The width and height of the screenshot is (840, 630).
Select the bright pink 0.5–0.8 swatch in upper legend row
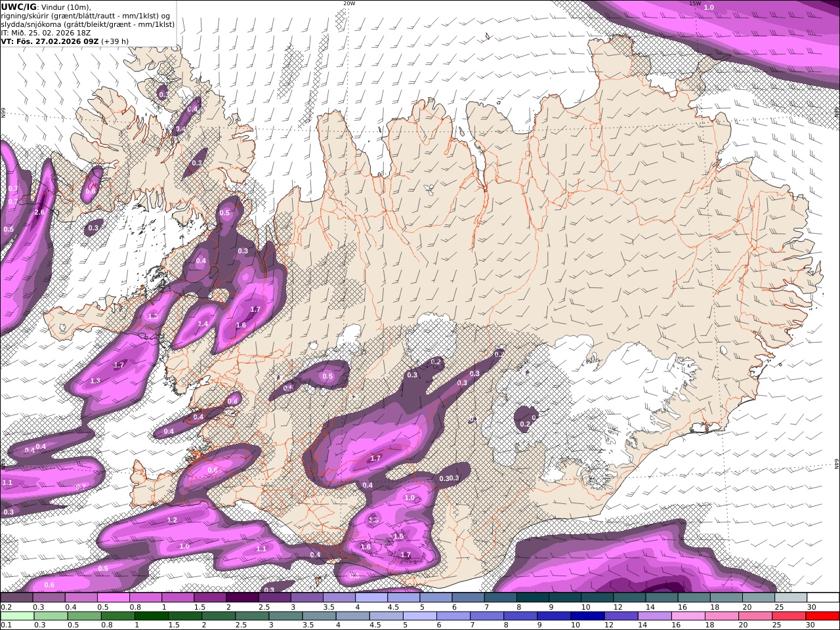tap(114, 598)
